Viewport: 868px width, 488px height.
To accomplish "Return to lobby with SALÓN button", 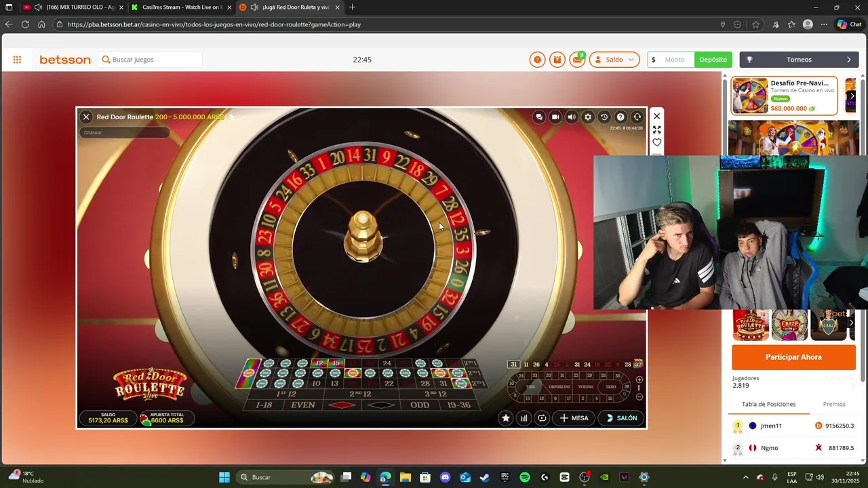I will coord(621,418).
